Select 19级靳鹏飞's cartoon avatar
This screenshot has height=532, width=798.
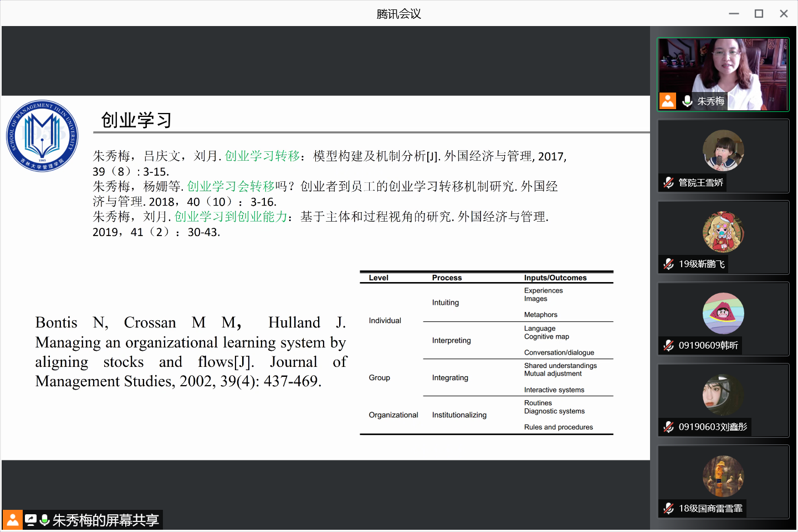click(723, 232)
